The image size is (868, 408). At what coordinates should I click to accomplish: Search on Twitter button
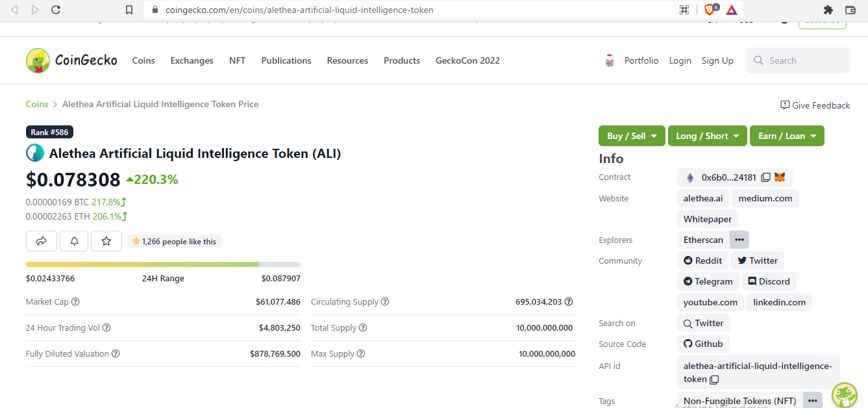703,323
